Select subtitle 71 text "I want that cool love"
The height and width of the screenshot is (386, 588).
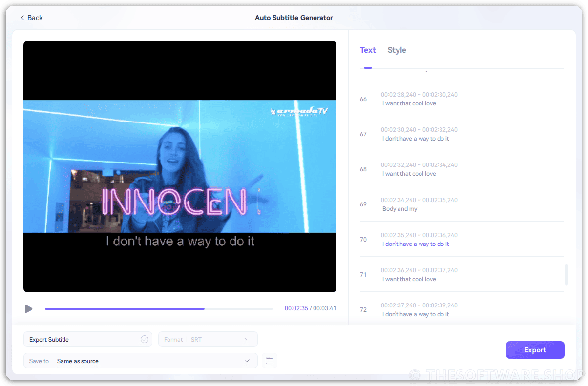pyautogui.click(x=409, y=279)
